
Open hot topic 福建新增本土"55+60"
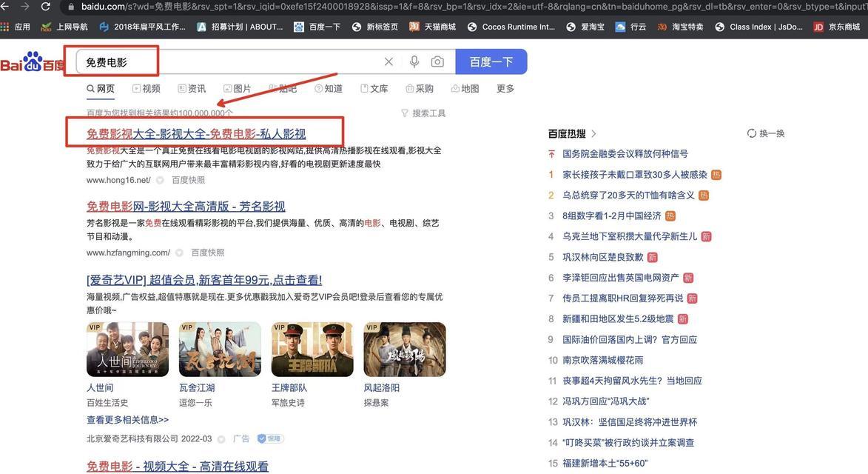(x=605, y=464)
